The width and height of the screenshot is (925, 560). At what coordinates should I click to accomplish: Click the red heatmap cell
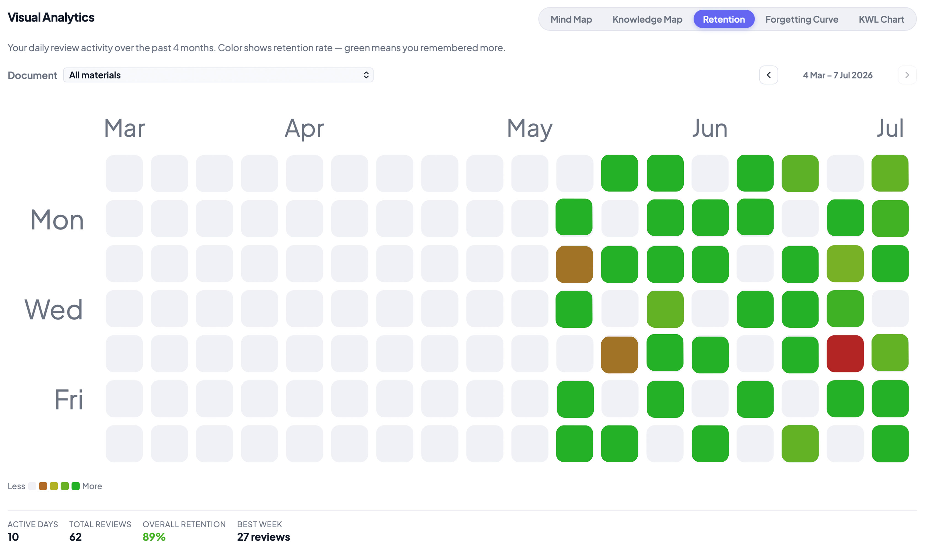[x=845, y=354]
